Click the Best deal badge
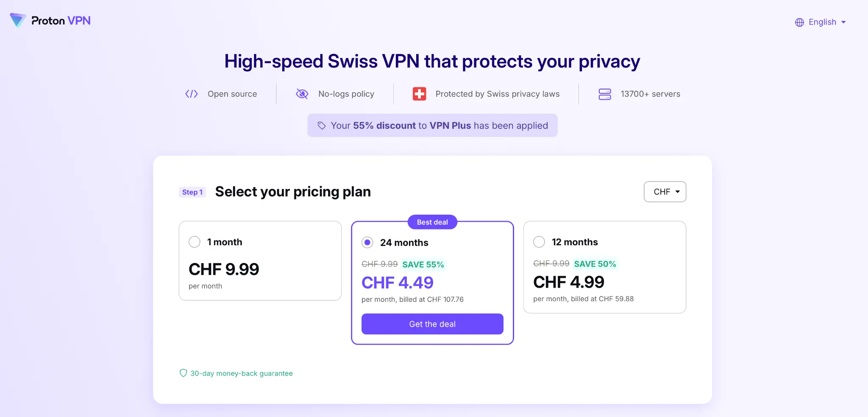Screen dimensions: 868x417 click(432, 222)
